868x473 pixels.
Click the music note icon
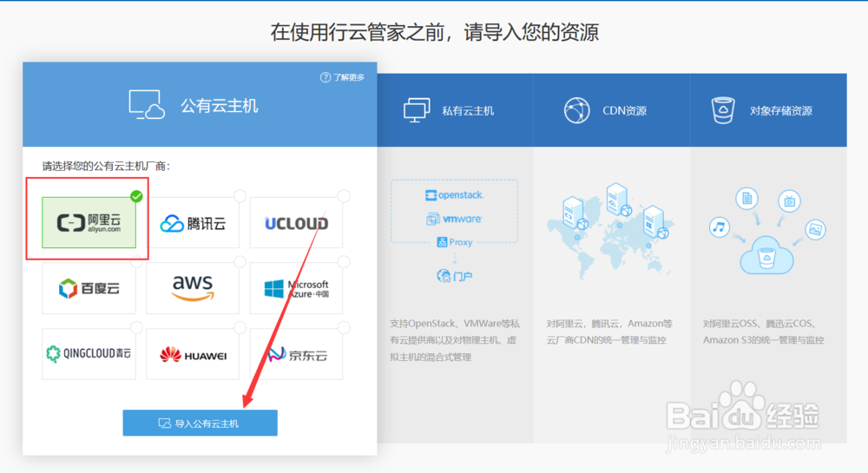tap(719, 227)
